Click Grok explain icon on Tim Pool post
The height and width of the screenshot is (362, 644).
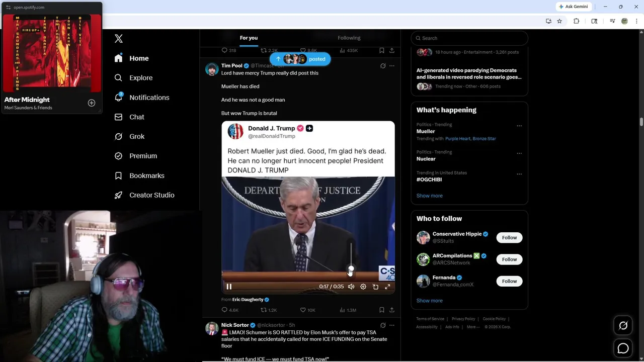point(383,66)
